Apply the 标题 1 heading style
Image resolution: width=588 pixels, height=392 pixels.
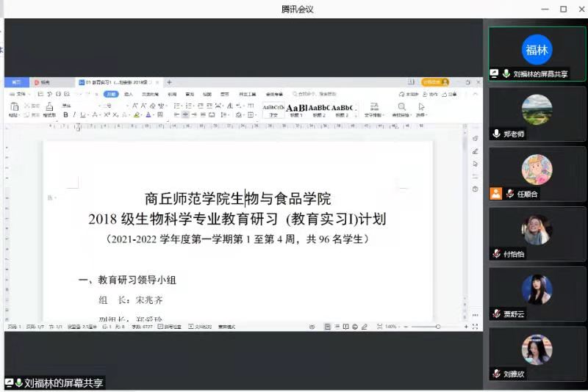(x=296, y=109)
